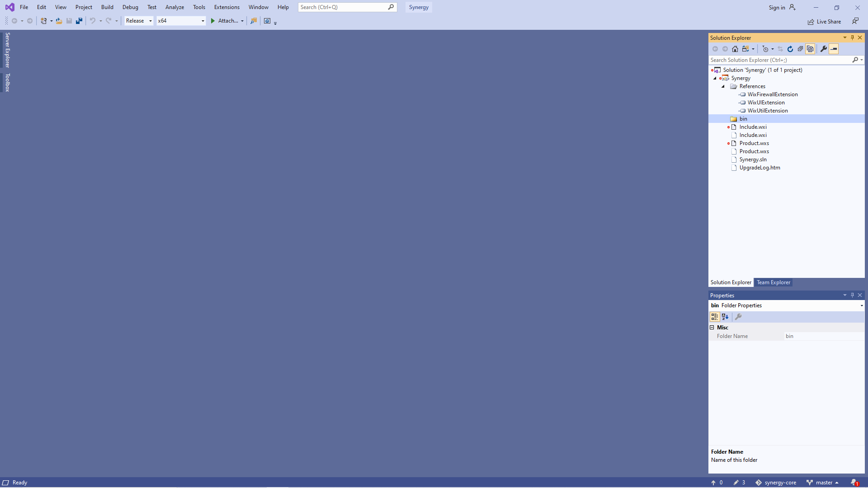Toggle auto-hide pin on the Properties window

point(852,295)
